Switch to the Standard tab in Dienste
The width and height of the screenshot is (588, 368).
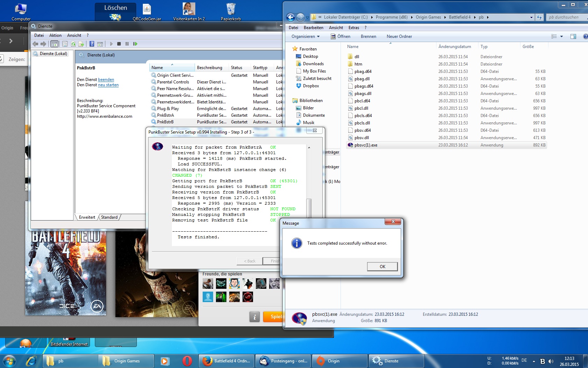coord(109,217)
